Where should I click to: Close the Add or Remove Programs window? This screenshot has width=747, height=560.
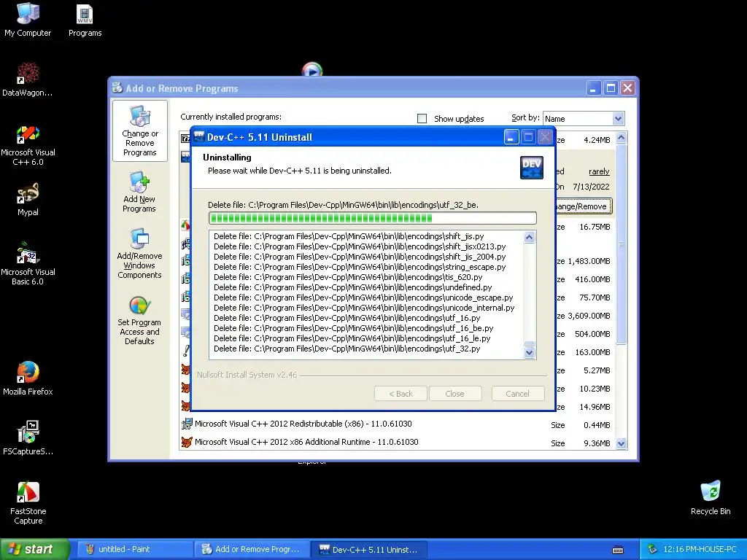(x=627, y=88)
